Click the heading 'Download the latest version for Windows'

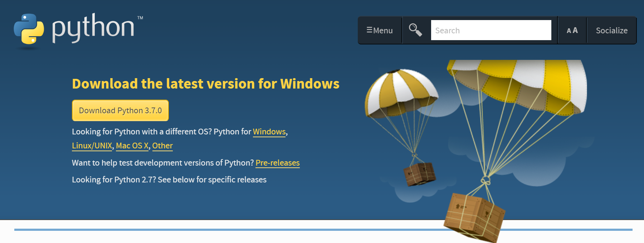coord(206,84)
